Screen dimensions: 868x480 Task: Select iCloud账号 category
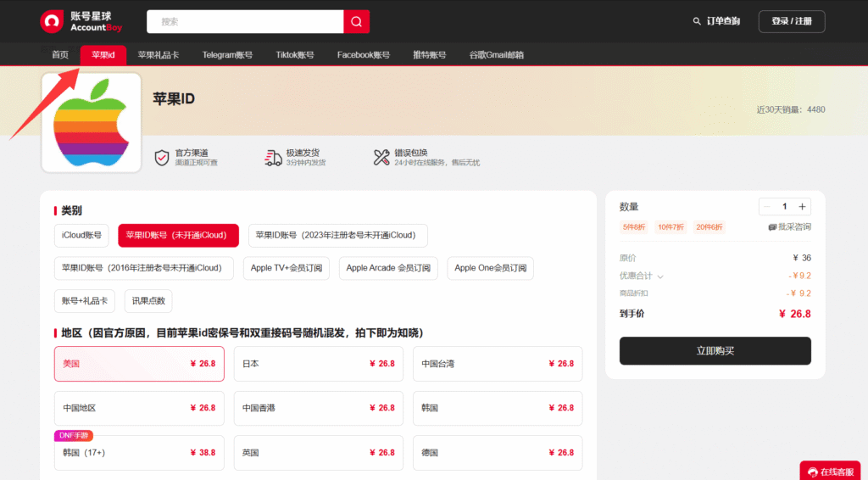(81, 235)
